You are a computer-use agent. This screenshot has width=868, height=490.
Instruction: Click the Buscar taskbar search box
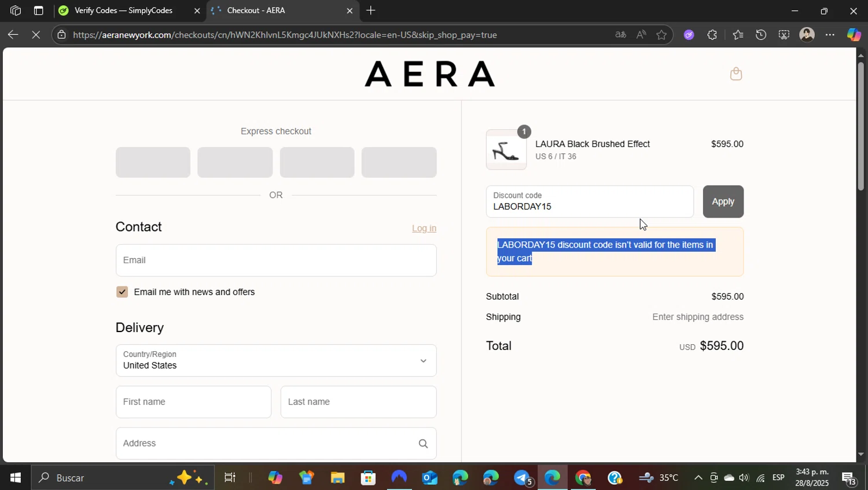click(122, 478)
